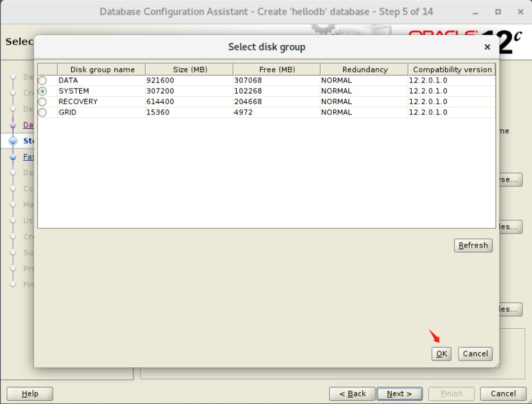The height and width of the screenshot is (404, 532).
Task: Click the RECOVERY disk group name cell
Action: click(102, 102)
